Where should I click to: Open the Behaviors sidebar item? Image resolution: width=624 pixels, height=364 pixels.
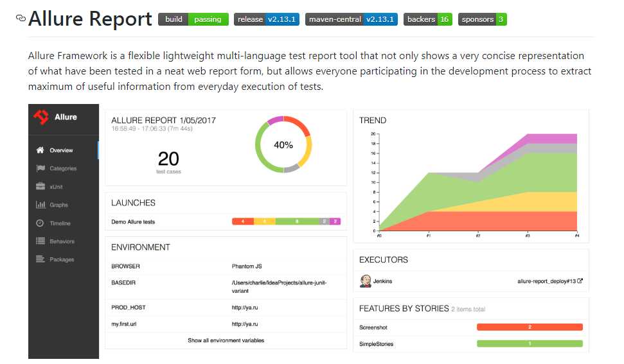(63, 241)
